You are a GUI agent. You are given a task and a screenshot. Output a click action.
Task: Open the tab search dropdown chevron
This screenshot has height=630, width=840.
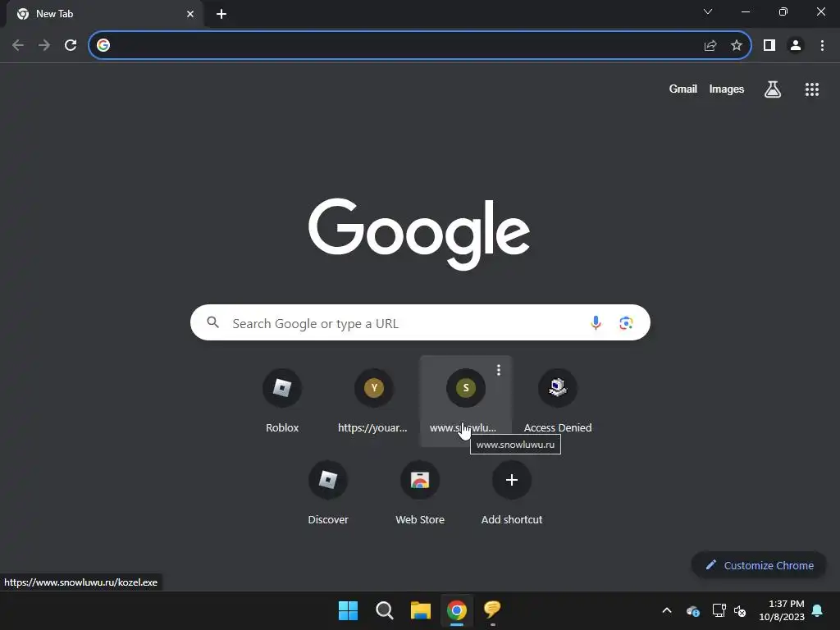[708, 11]
